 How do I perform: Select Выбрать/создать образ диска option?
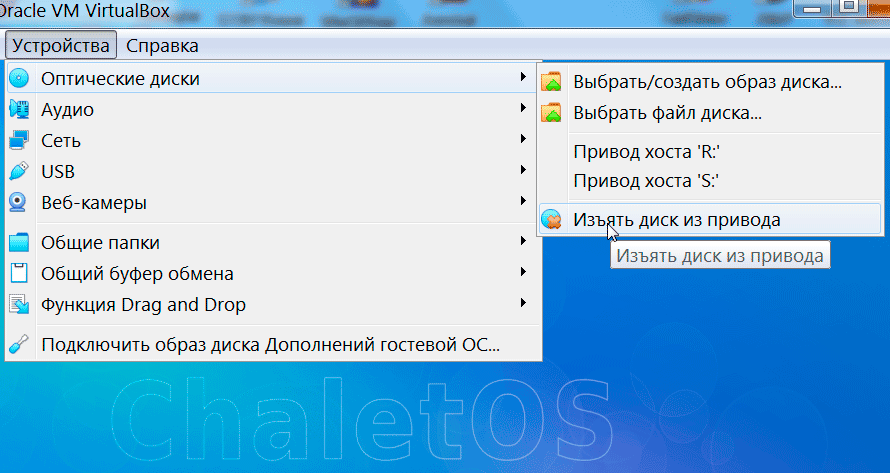707,82
